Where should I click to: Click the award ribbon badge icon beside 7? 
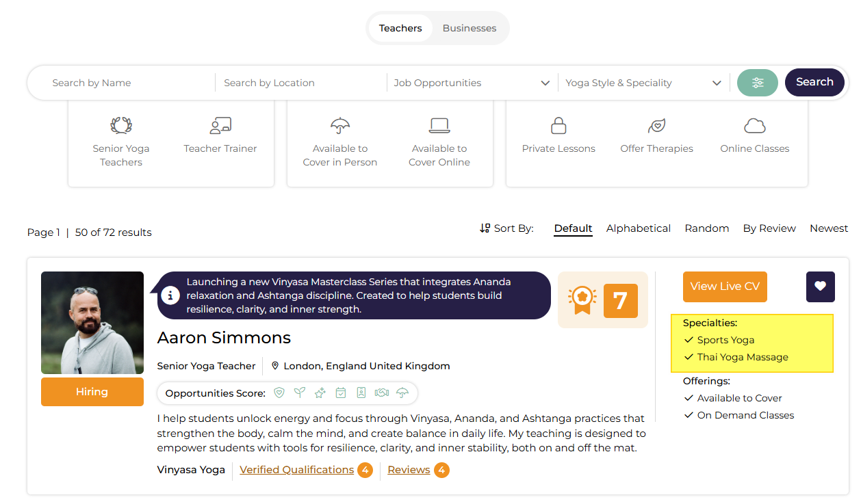[x=582, y=300]
